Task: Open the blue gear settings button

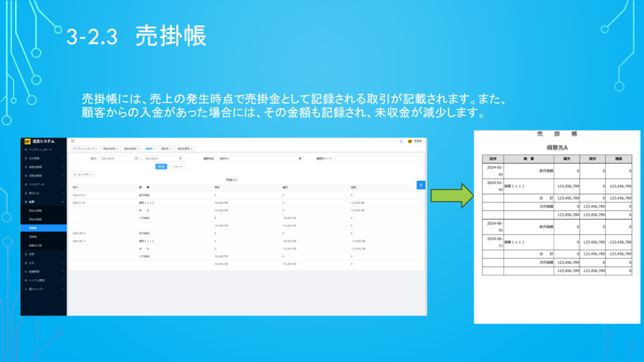Action: click(x=421, y=185)
